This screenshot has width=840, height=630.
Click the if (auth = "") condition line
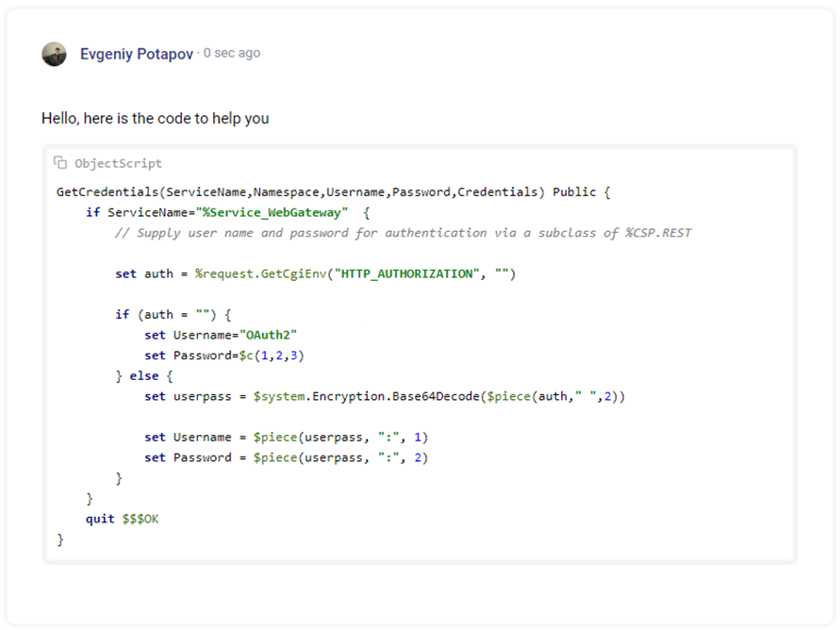point(173,315)
